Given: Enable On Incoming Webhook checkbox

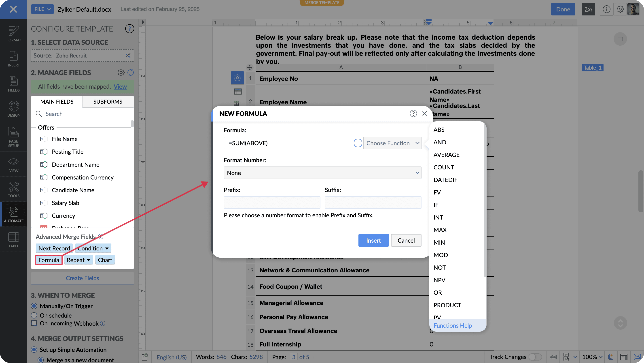Looking at the screenshot, I should coord(34,323).
